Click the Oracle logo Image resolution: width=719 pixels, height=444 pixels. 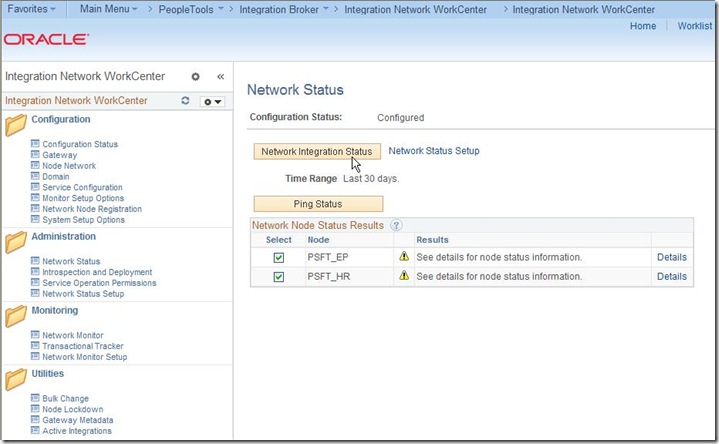pyautogui.click(x=46, y=39)
